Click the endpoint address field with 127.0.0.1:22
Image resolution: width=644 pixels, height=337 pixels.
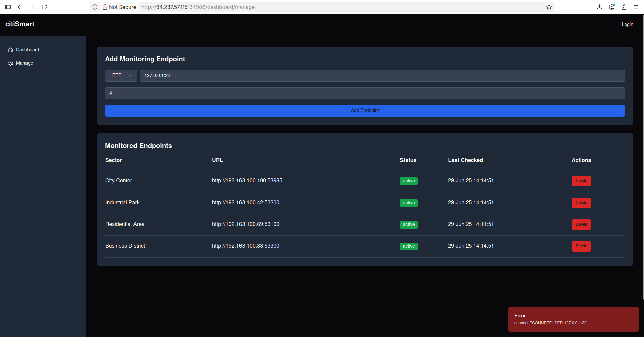(382, 76)
